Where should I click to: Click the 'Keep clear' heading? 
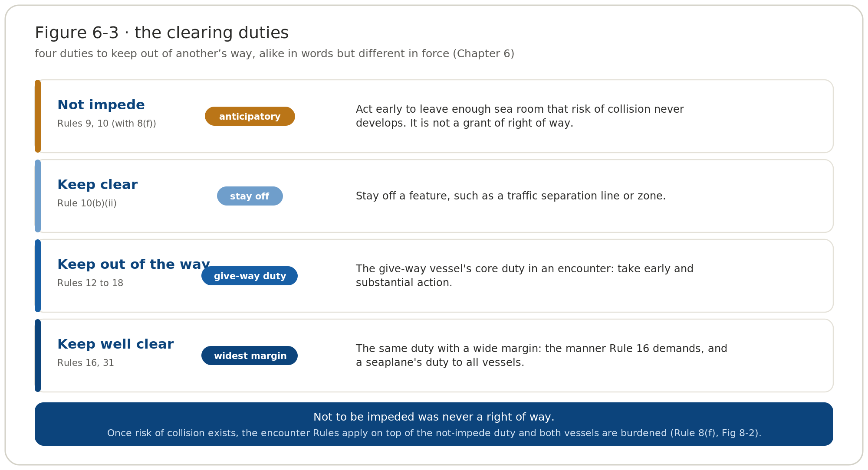[98, 185]
